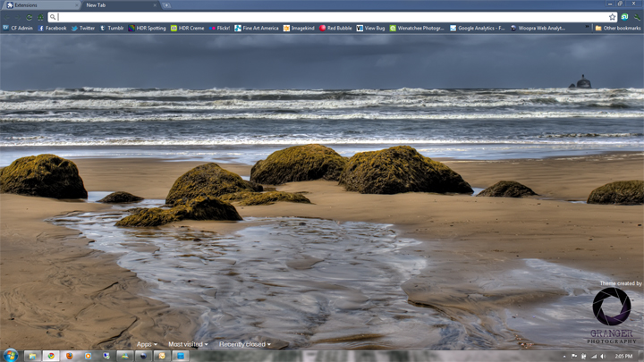Click the bookmark star in address bar
The height and width of the screenshot is (362, 644).
coord(613,17)
